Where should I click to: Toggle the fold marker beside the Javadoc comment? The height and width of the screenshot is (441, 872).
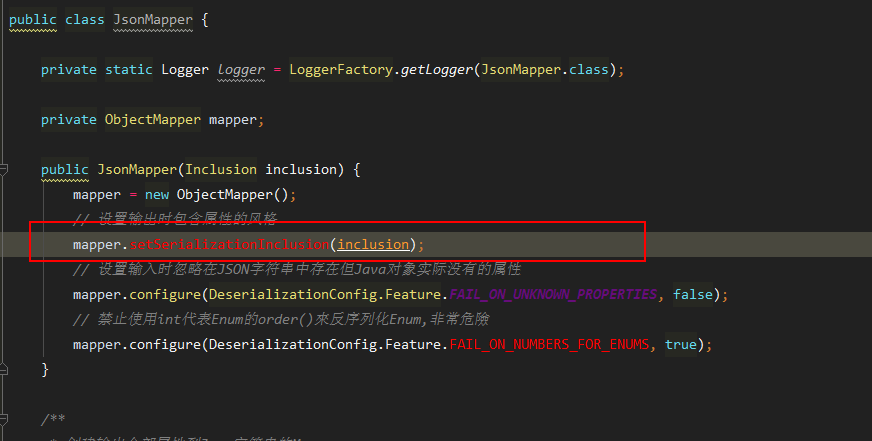[x=3, y=419]
